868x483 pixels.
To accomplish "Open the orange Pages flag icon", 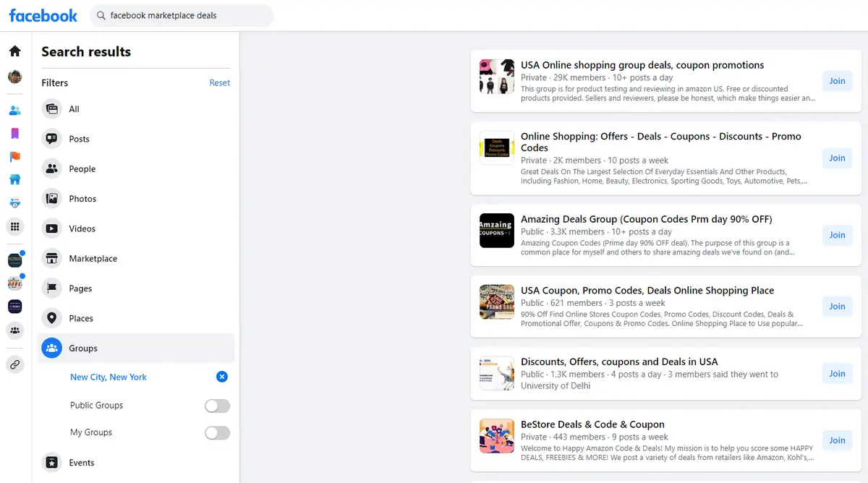I will click(x=14, y=157).
